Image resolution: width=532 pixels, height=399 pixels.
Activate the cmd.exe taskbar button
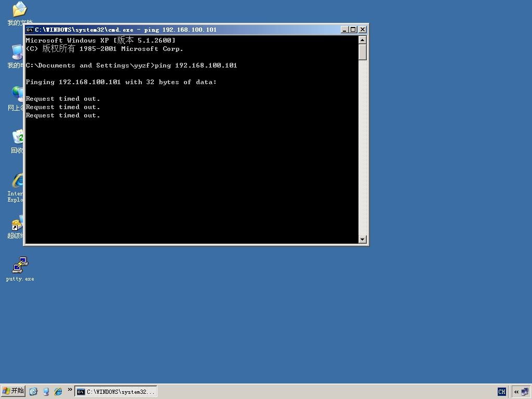[116, 392]
